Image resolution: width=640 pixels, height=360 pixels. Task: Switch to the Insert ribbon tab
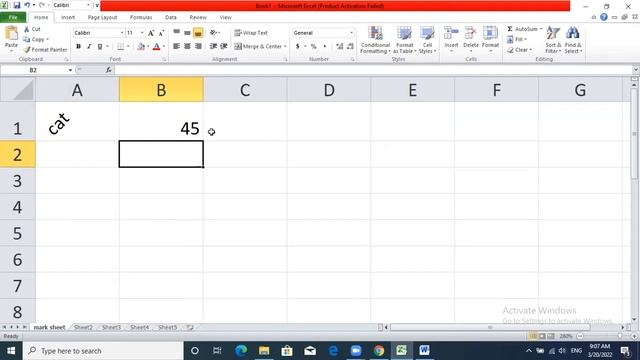(68, 17)
